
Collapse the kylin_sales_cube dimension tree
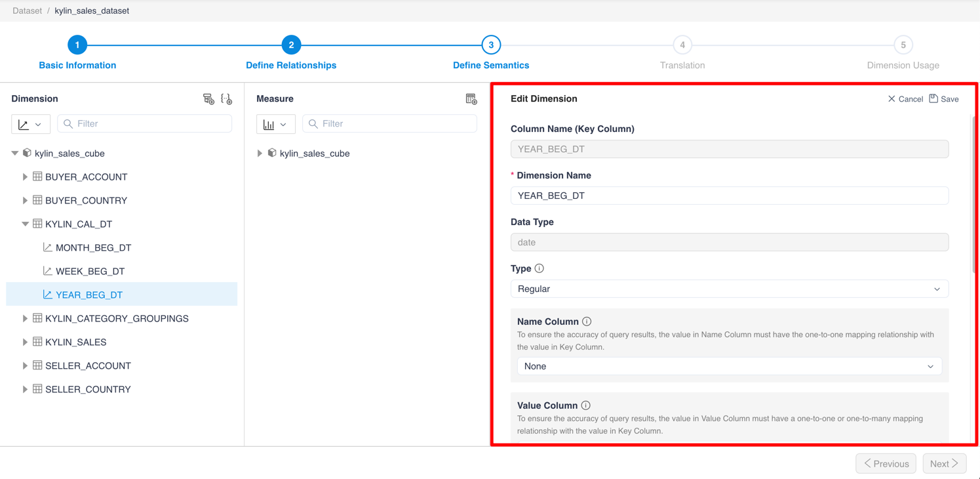pos(15,154)
